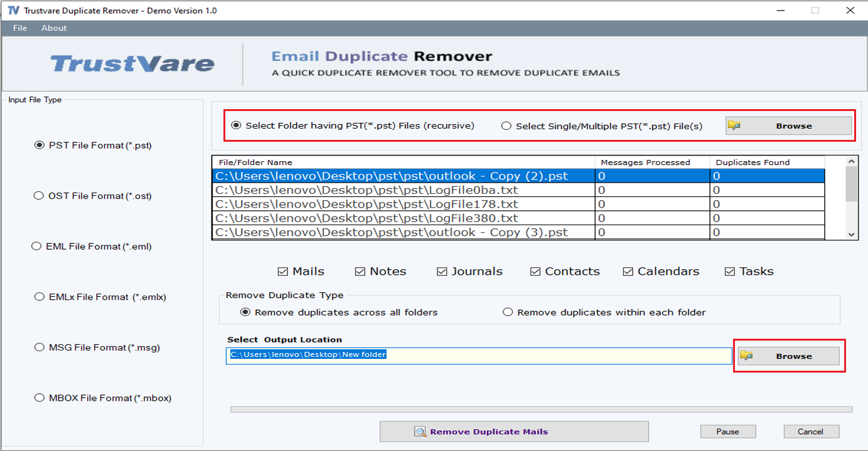Viewport: 868px width, 451px height.
Task: Toggle the Calendars checkbox
Action: 661,272
